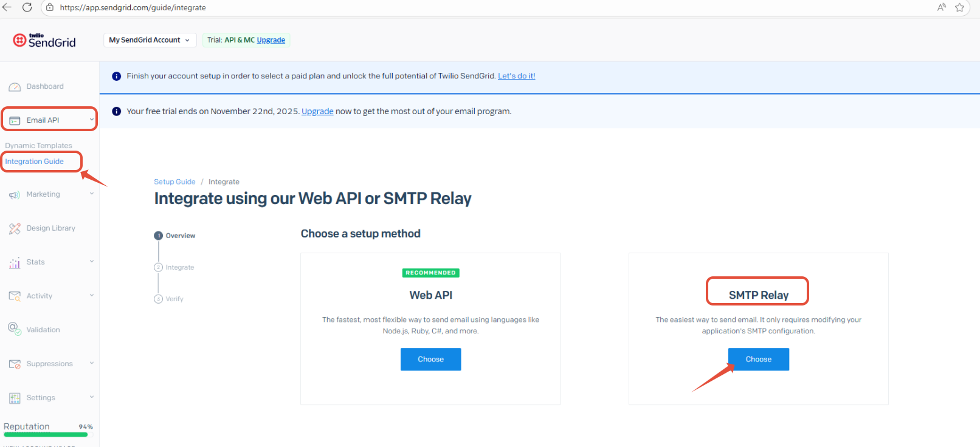Click the Stats menu label
This screenshot has height=447, width=980.
coord(35,262)
